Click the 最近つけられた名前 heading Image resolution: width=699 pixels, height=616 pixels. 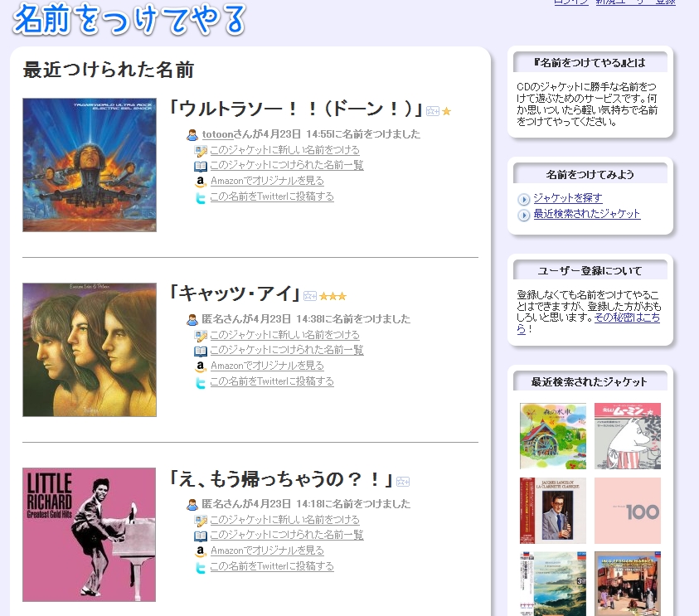click(109, 70)
